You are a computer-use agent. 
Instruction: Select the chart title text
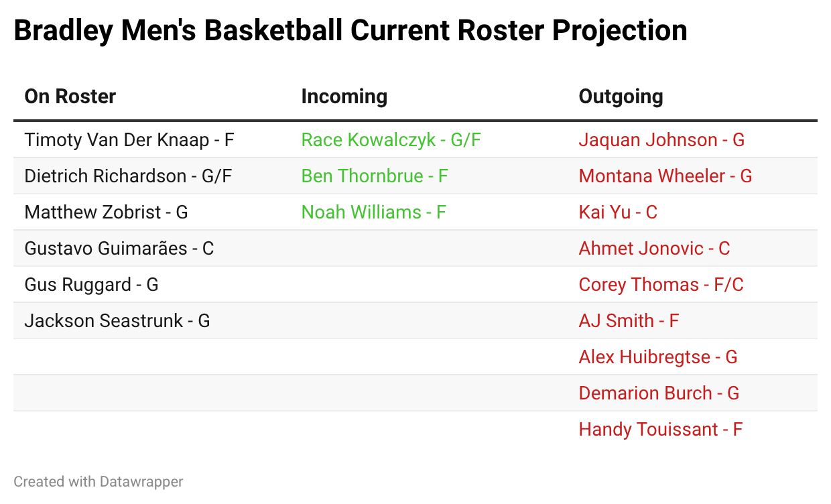point(350,31)
